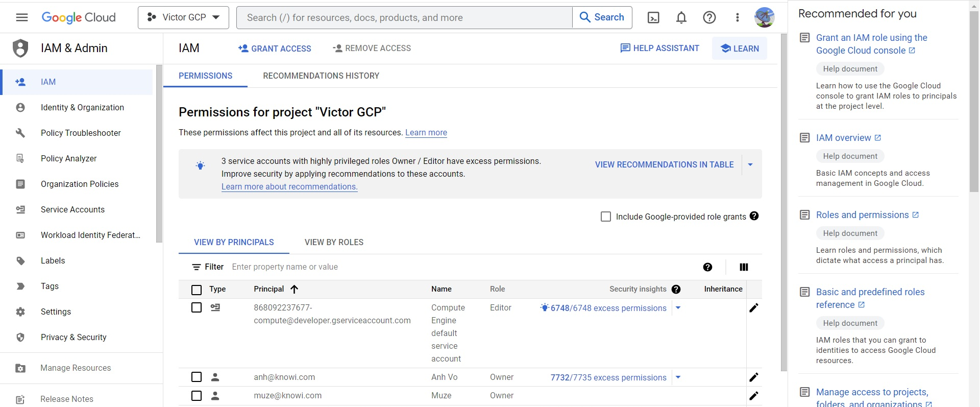980x407 pixels.
Task: Open Roles and permissions help link
Action: 867,215
